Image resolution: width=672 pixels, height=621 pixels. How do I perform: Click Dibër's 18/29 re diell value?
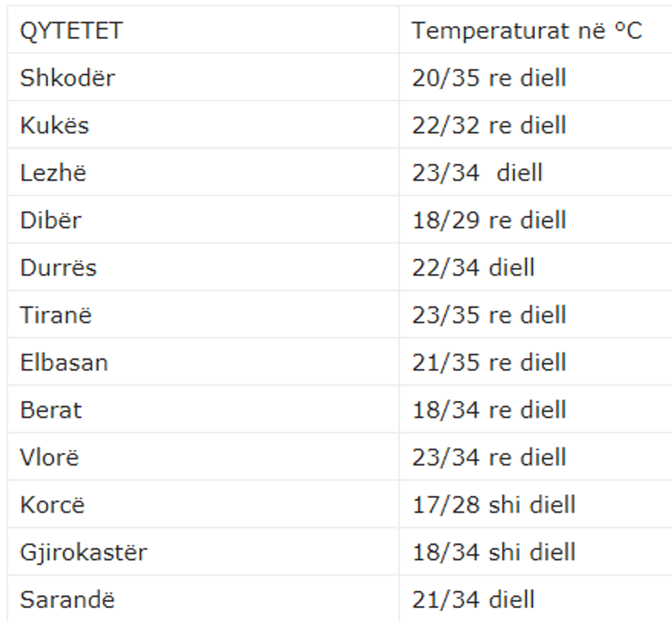[489, 220]
